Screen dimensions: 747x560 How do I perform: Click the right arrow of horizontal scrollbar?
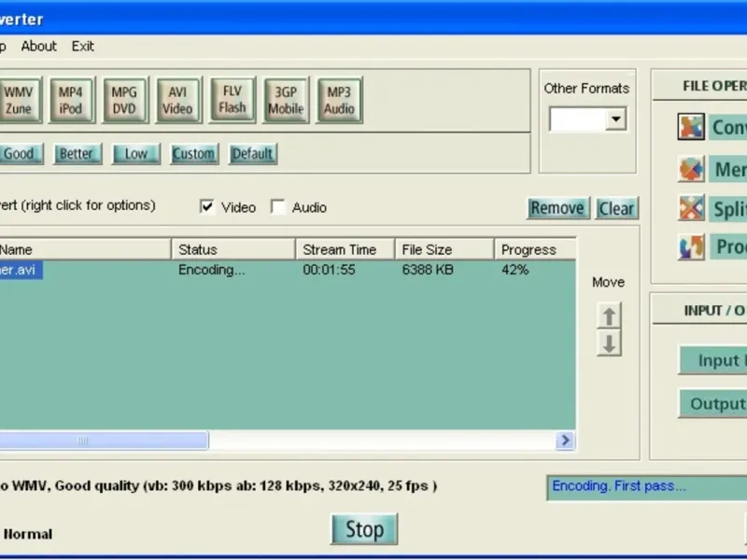pos(565,441)
